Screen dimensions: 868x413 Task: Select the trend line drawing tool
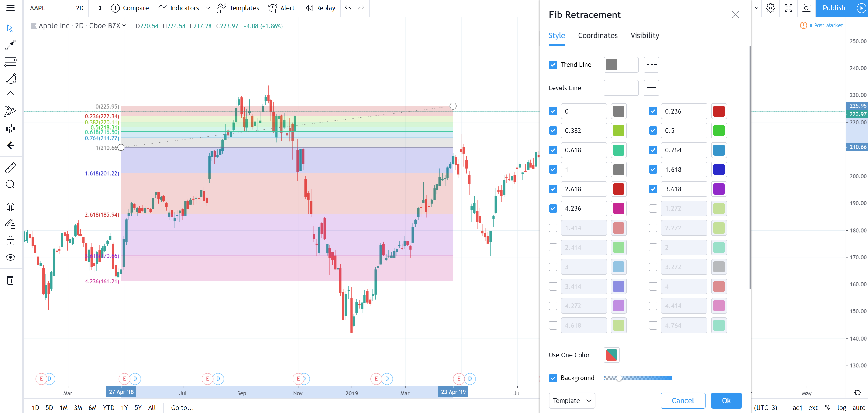tap(10, 45)
